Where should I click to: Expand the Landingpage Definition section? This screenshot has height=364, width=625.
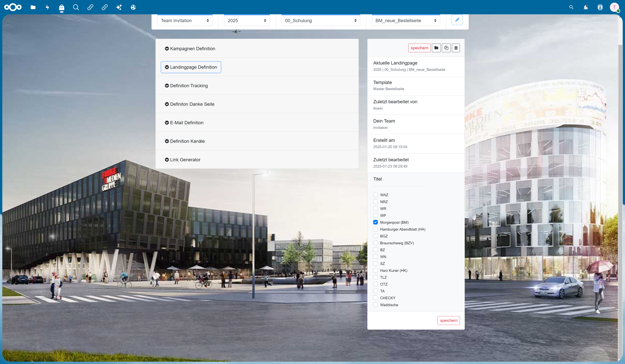pos(191,67)
